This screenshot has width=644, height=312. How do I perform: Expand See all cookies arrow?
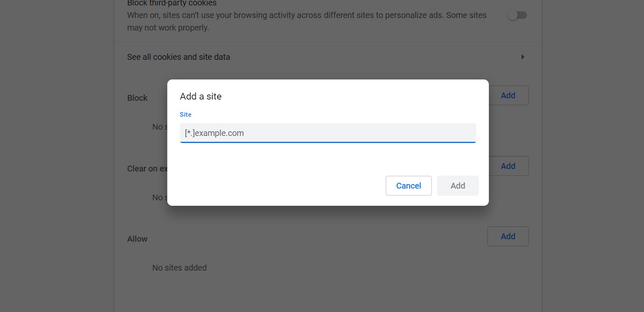coord(522,57)
